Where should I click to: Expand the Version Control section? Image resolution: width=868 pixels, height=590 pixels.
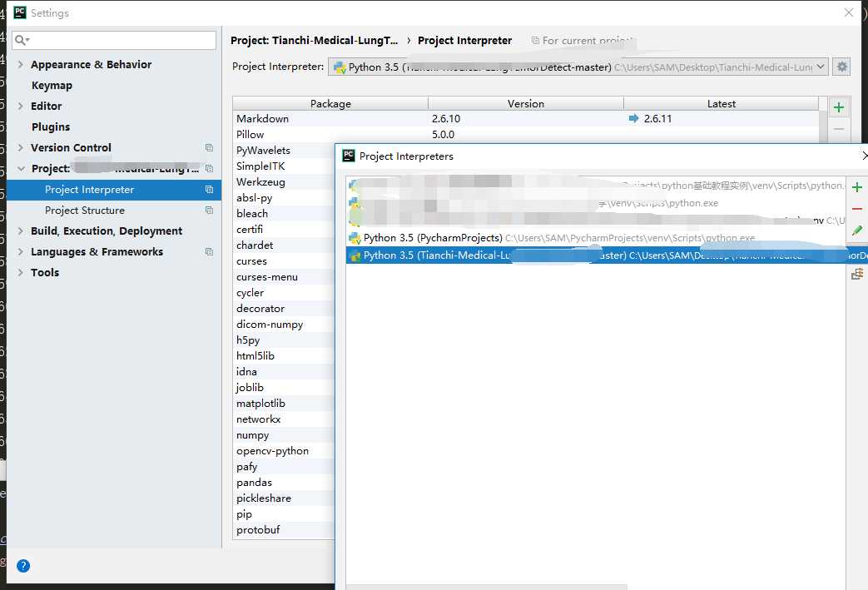21,147
